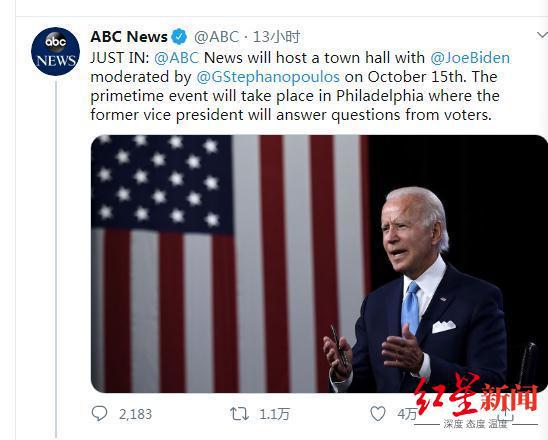Click the @ABC mention in tweet text
548x440 pixels.
(176, 58)
